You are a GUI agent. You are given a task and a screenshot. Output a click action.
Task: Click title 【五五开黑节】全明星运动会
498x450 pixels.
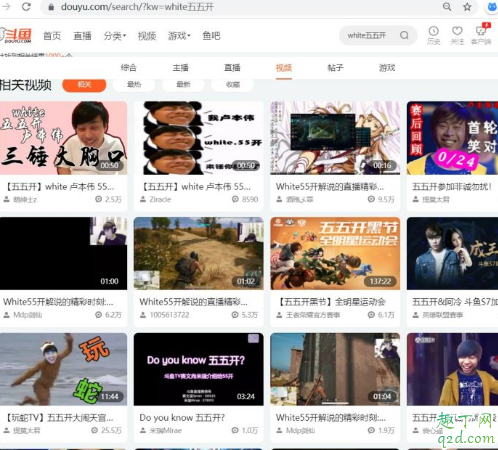tap(331, 302)
